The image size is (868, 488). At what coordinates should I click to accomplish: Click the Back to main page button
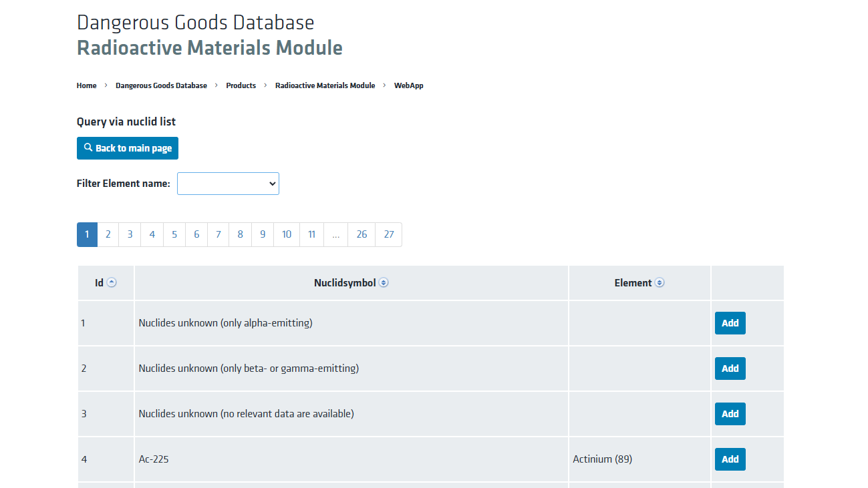[128, 148]
